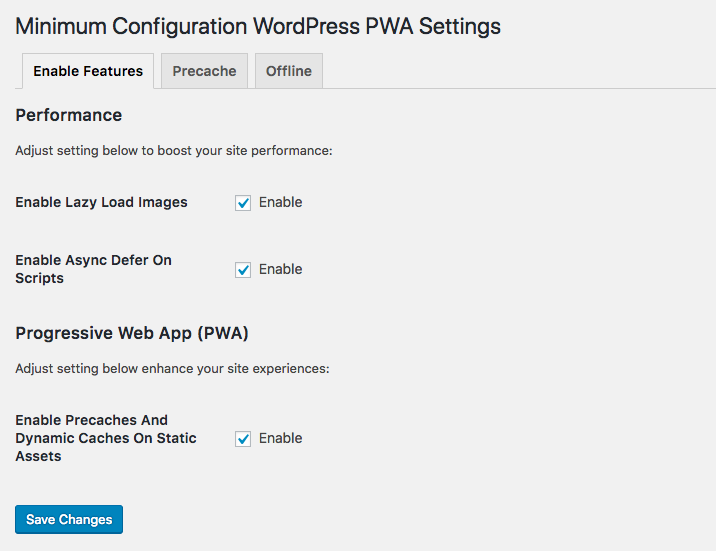Click the Enable label beside Async Defer On Scripts
The width and height of the screenshot is (716, 551).
(x=280, y=269)
